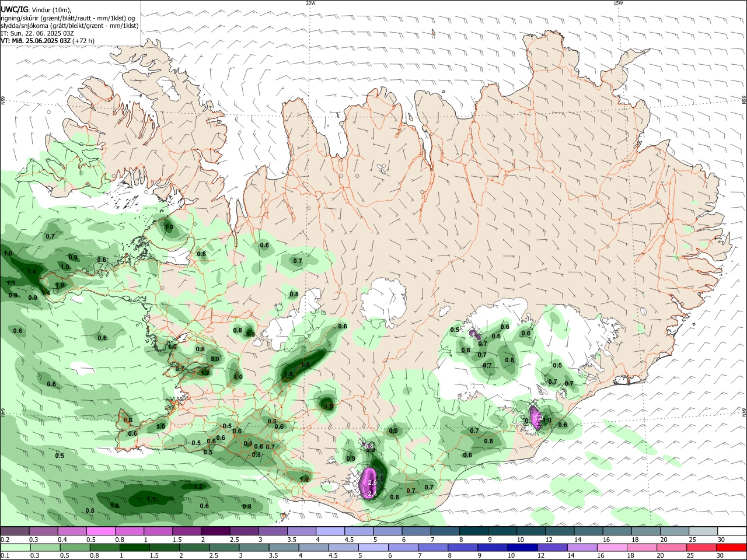Pick the lower scale green swatch labeled 0.5

(x=76, y=548)
